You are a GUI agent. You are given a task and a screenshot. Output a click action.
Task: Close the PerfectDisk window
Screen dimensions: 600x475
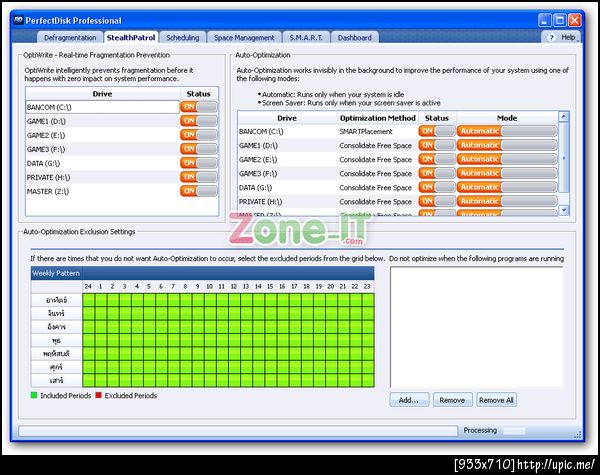(x=575, y=20)
